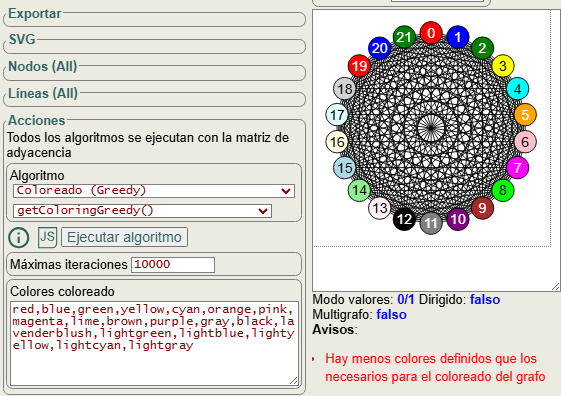Viewport: 561px width, 396px height.
Task: Select the cyan node 4
Action: 517,89
